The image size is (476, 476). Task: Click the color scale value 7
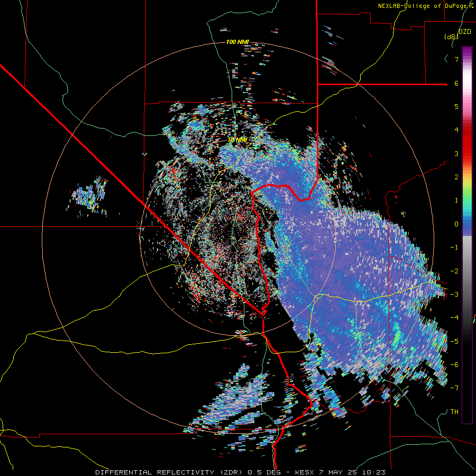pyautogui.click(x=456, y=59)
